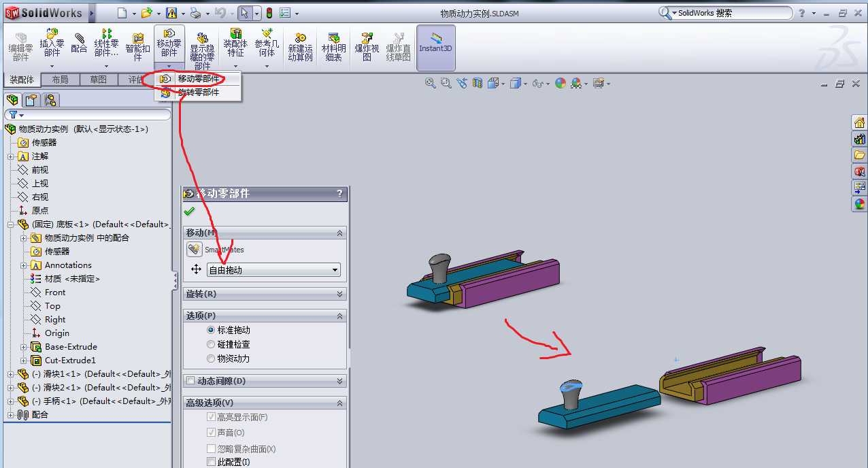Click the Insert Components (插入零部件) toolbar icon
The width and height of the screenshot is (868, 468).
point(52,44)
